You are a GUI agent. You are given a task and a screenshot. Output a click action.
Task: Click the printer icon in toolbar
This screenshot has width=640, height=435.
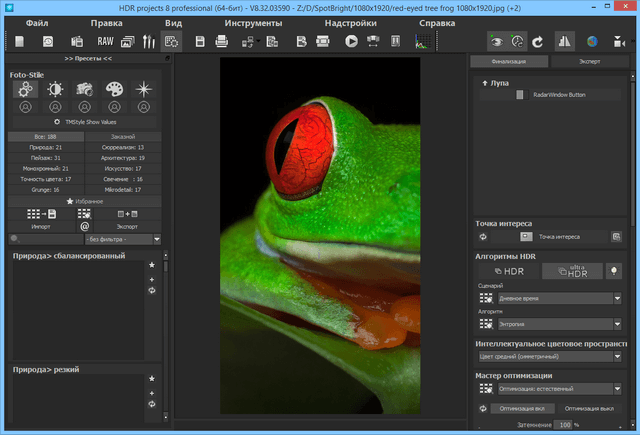point(221,41)
